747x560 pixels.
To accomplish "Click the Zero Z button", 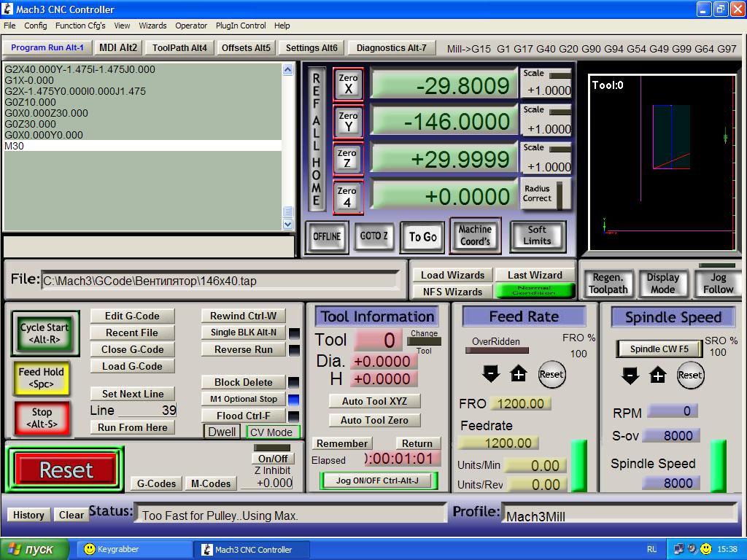I will (x=348, y=158).
